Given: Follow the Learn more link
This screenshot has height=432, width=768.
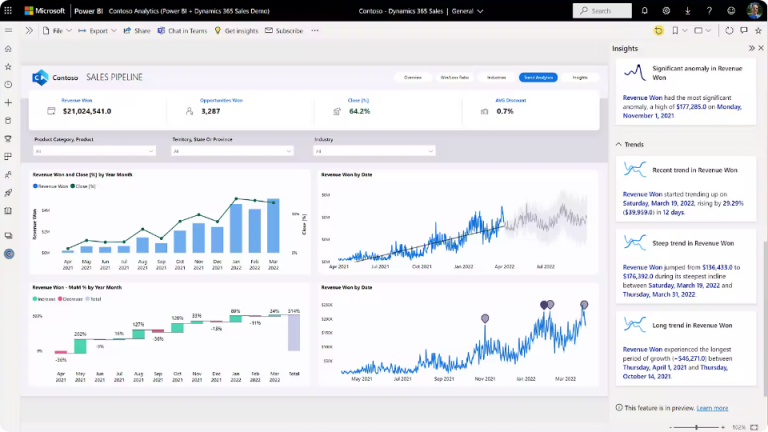Looking at the screenshot, I should tap(712, 408).
